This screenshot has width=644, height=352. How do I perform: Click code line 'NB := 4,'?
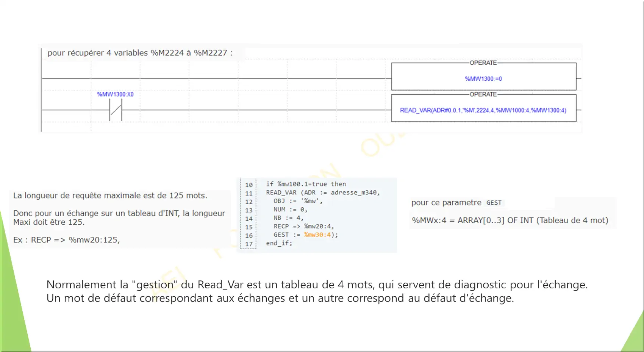coord(289,218)
